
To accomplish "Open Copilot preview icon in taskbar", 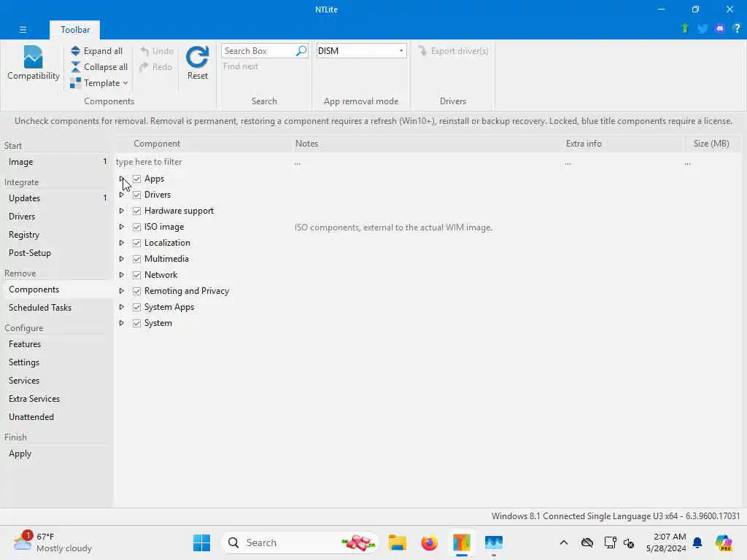I will click(724, 542).
